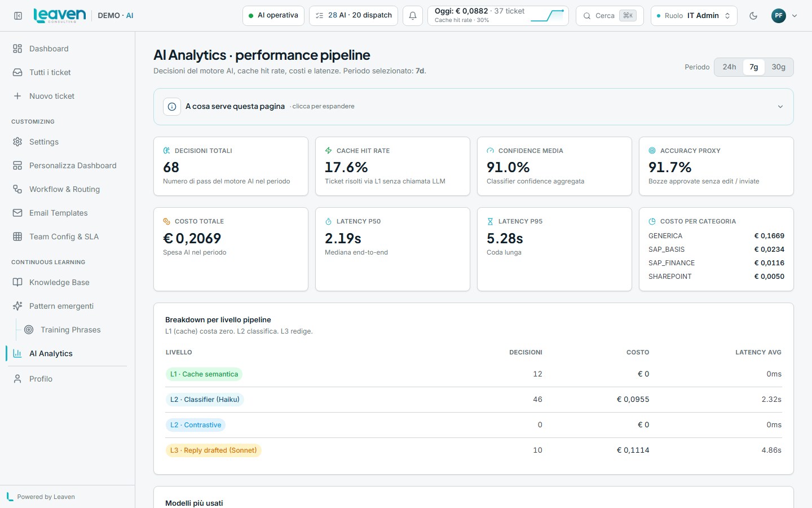Image resolution: width=812 pixels, height=508 pixels.
Task: Open Pattern emergenti
Action: [x=68, y=306]
